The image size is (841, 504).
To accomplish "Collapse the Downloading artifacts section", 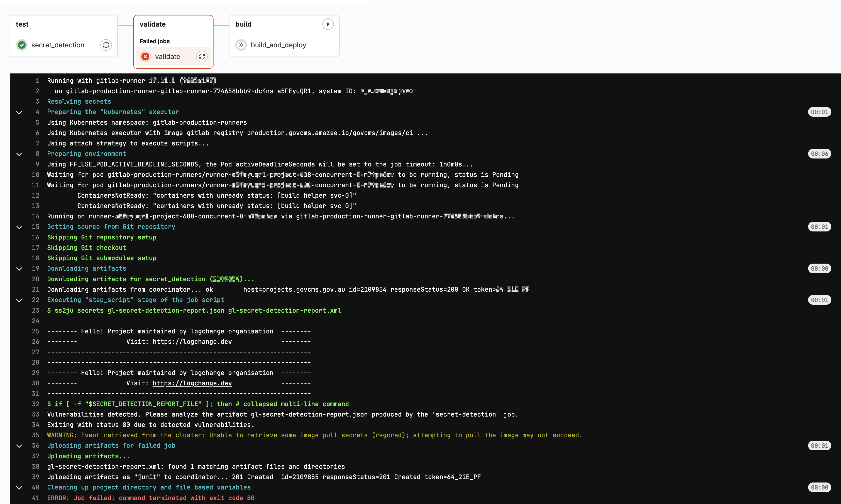I will (19, 269).
